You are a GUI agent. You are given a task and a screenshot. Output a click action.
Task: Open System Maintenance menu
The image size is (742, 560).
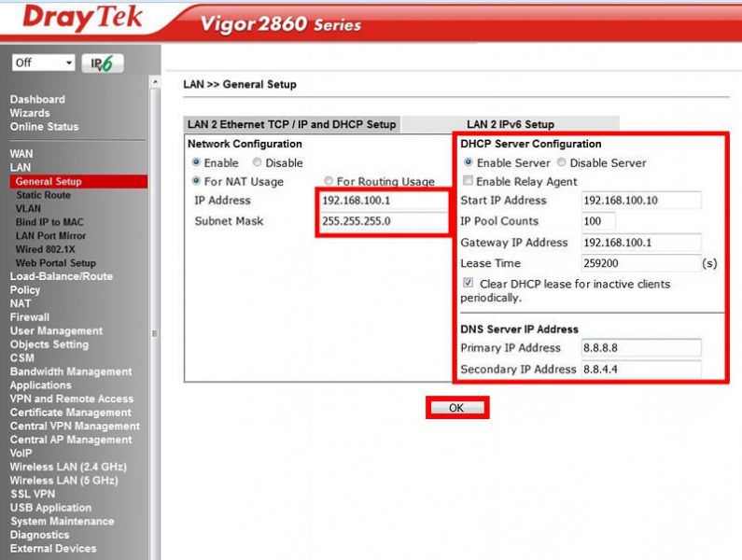point(63,522)
